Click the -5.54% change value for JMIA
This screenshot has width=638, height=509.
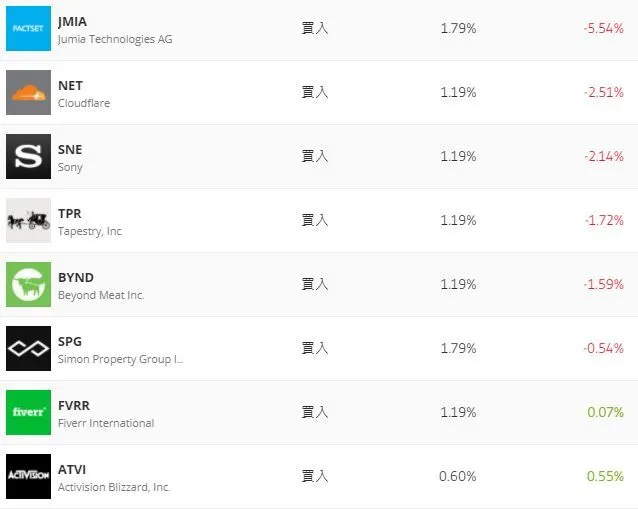tap(603, 28)
